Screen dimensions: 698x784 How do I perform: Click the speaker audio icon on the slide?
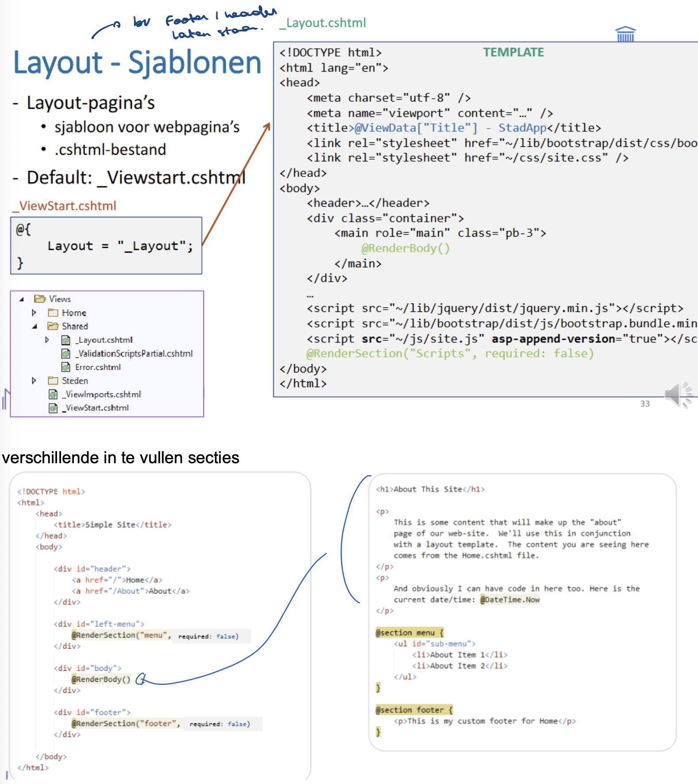pyautogui.click(x=678, y=395)
